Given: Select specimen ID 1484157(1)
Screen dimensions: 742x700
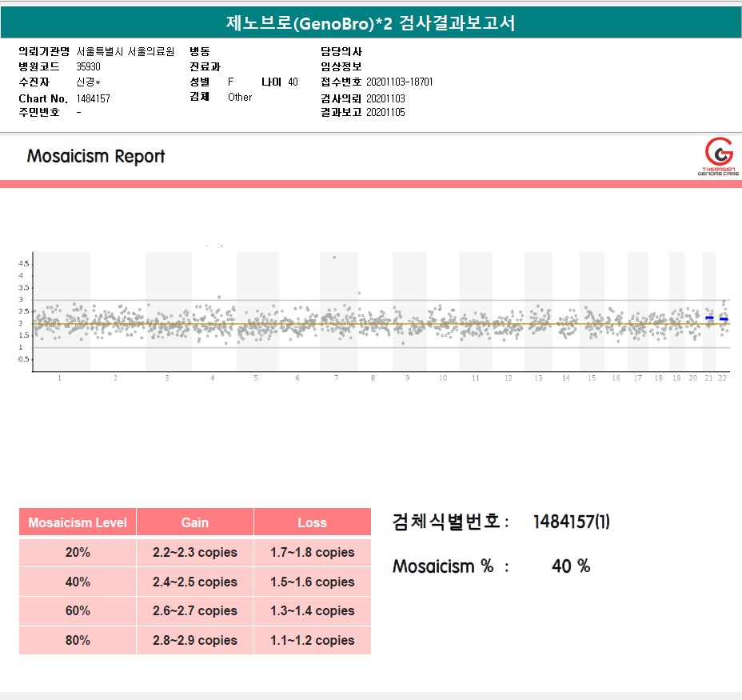Looking at the screenshot, I should pyautogui.click(x=571, y=522).
